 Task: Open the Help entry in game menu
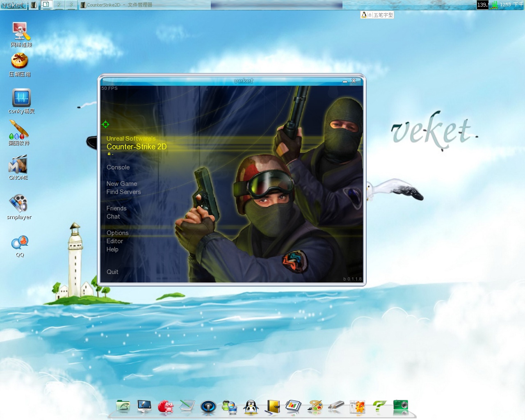(112, 249)
